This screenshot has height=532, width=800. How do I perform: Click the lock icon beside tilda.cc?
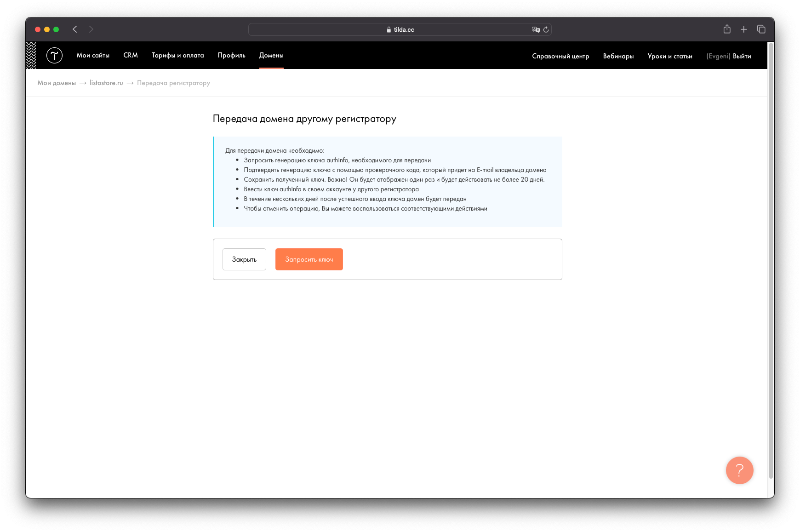click(x=389, y=29)
